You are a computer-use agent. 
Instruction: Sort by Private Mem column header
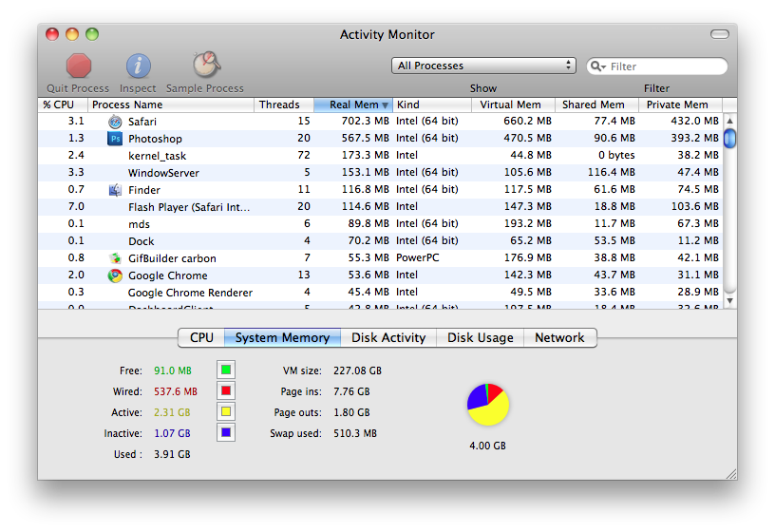pyautogui.click(x=681, y=104)
